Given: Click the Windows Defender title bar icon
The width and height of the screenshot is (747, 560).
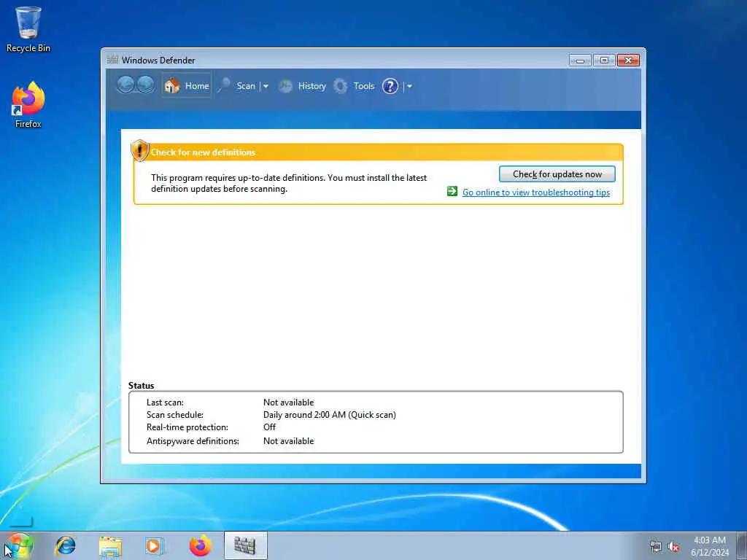Looking at the screenshot, I should pos(112,60).
